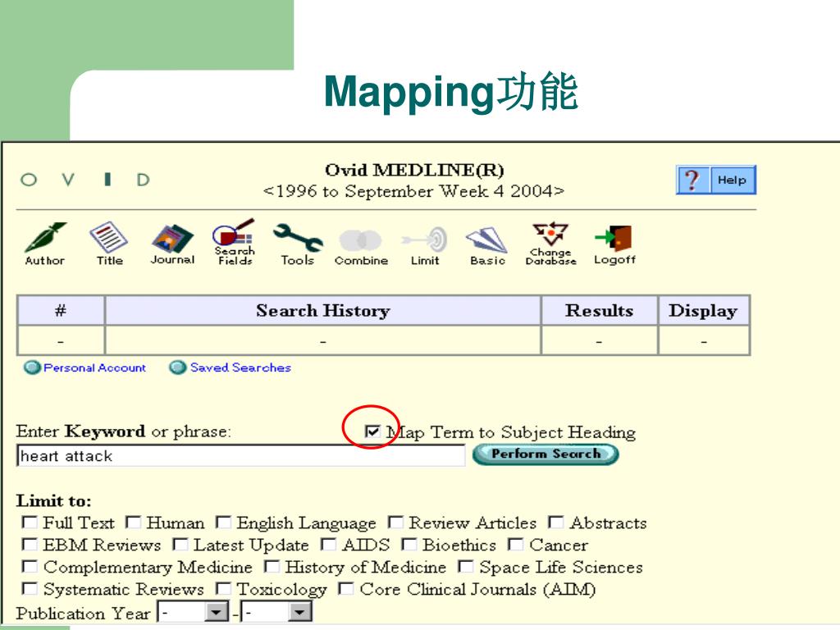840x630 pixels.
Task: Click the 1996 to September Week 4 2004 text
Action: pyautogui.click(x=413, y=191)
